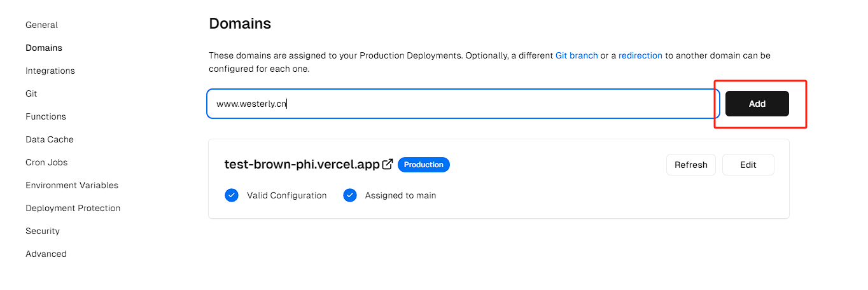This screenshot has height=290, width=868.
Task: Switch to Data Cache settings
Action: point(50,139)
